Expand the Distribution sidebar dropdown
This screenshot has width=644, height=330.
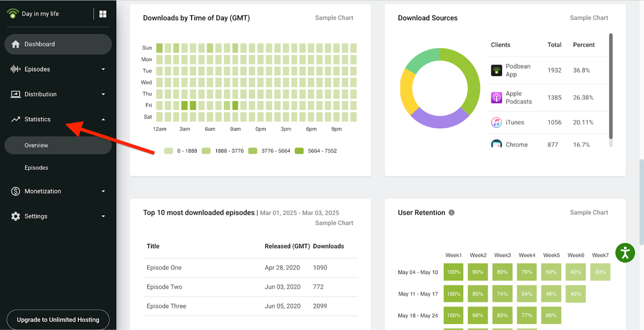103,94
